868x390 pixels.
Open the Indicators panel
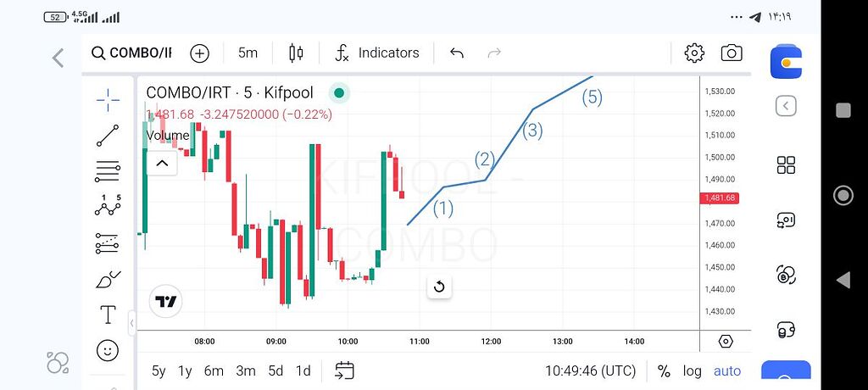[377, 53]
